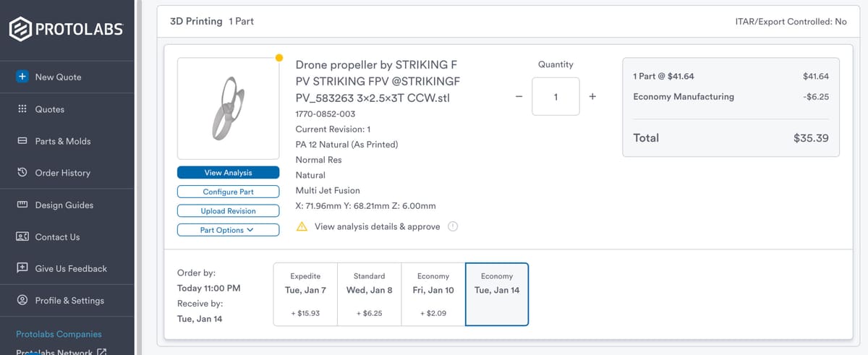Click the Total $35.39 amount
Viewport: 868px width, 355px height.
point(811,138)
